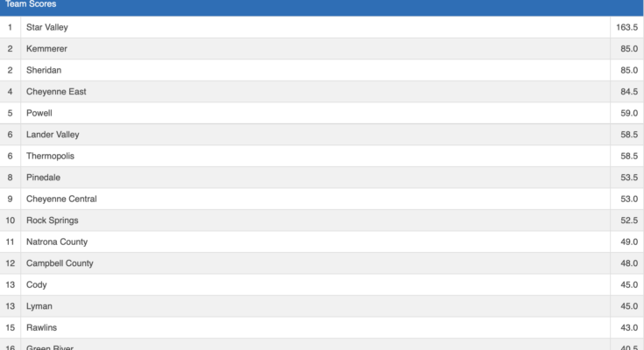The height and width of the screenshot is (350, 644).
Task: Select the Star Valley team name
Action: coord(47,27)
